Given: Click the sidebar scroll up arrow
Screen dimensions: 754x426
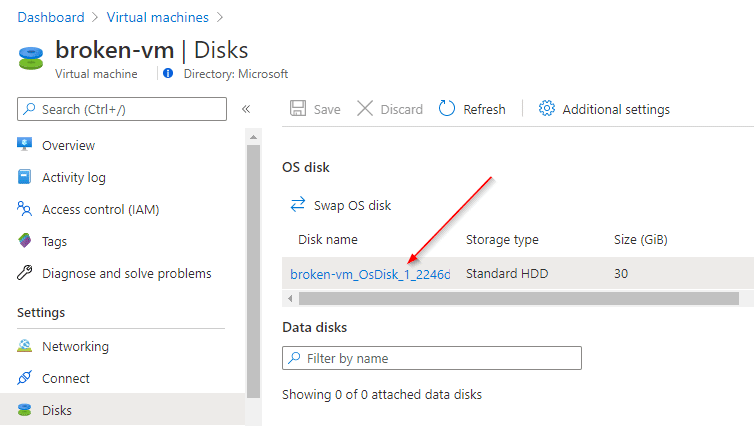Looking at the screenshot, I should click(253, 138).
